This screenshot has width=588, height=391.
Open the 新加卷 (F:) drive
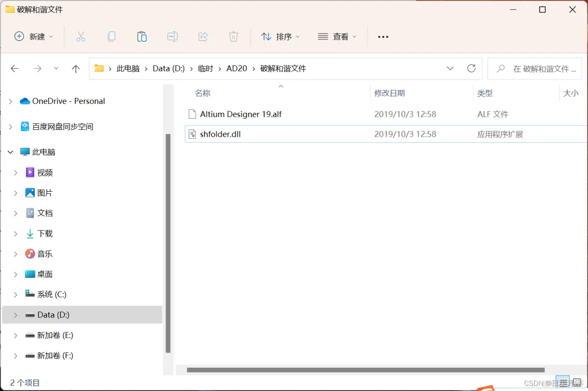coord(55,355)
